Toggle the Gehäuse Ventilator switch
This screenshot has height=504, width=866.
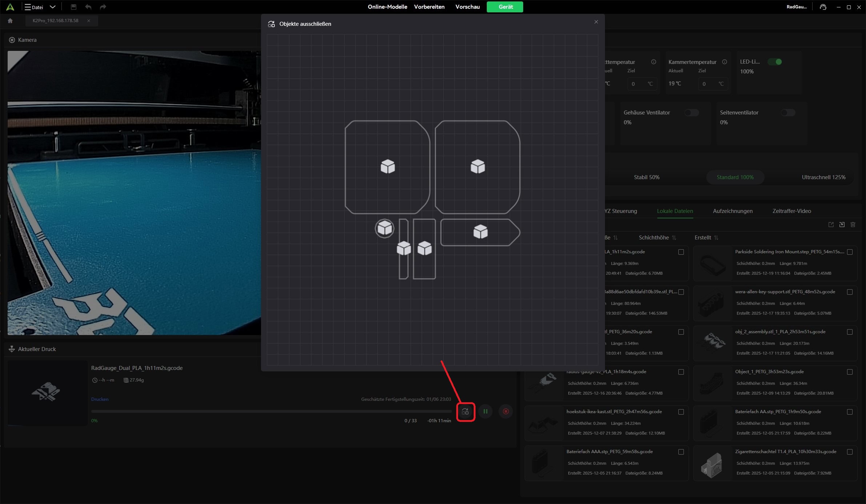click(691, 113)
